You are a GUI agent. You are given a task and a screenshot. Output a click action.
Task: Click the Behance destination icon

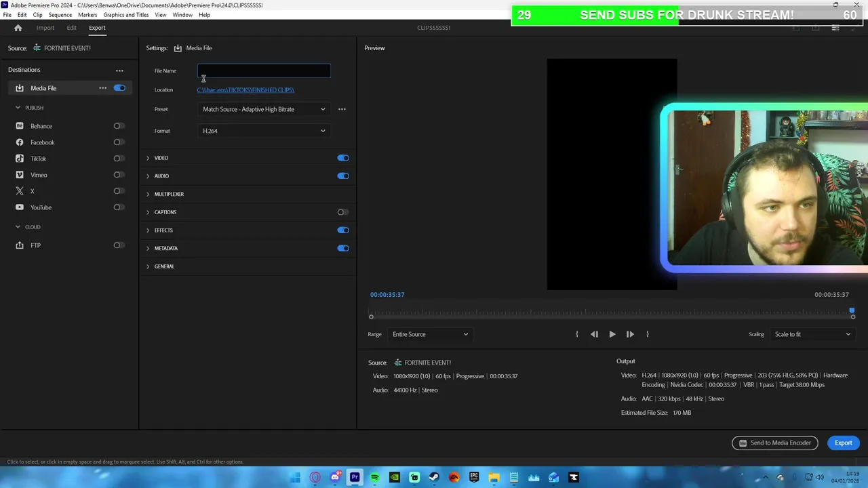tap(20, 126)
